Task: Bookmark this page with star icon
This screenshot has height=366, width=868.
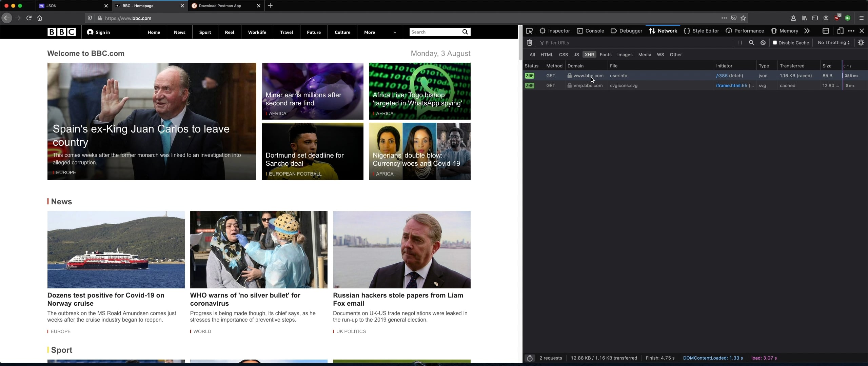Action: [743, 18]
